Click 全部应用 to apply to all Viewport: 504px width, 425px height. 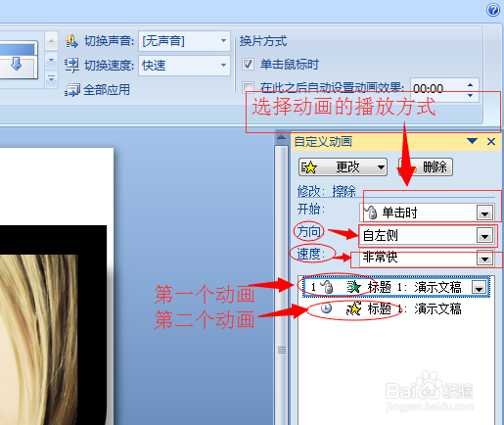point(107,90)
